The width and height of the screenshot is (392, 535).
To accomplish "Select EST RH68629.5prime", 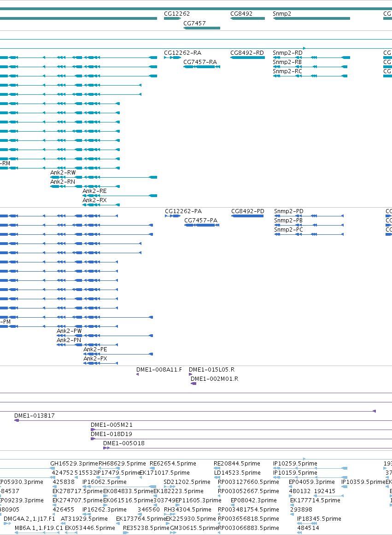I will 122,463.
